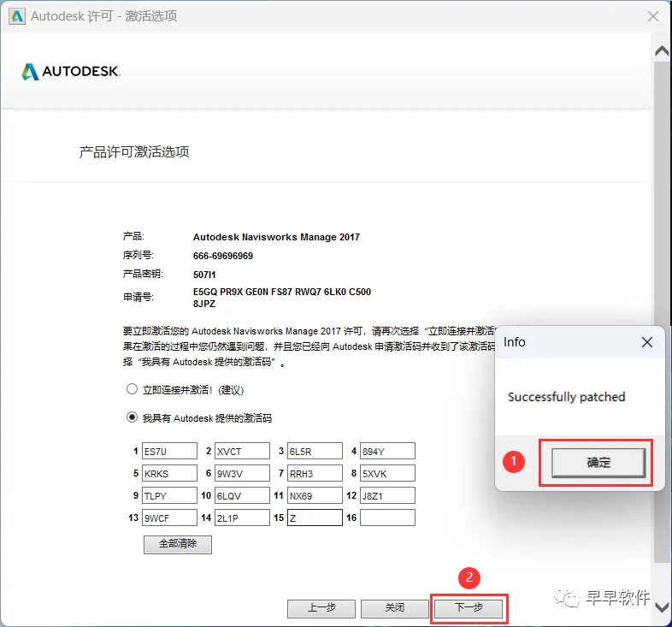Close the Info dialog with X
The width and height of the screenshot is (672, 627).
647,342
